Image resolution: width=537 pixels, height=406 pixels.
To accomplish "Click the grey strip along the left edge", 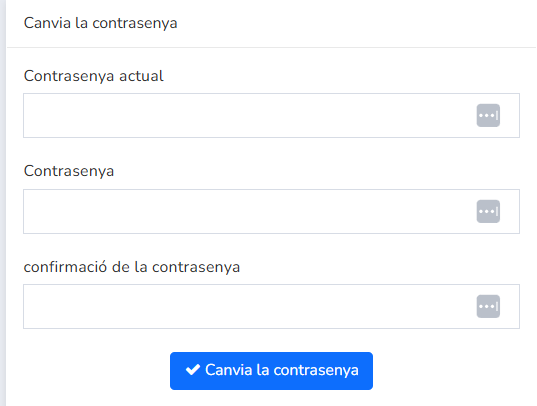I will point(3,203).
